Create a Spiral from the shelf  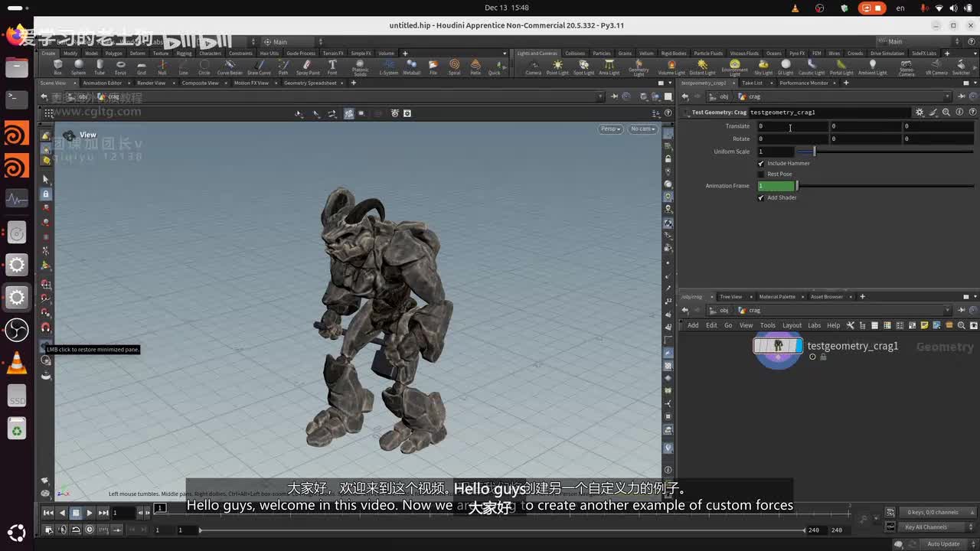(x=454, y=67)
